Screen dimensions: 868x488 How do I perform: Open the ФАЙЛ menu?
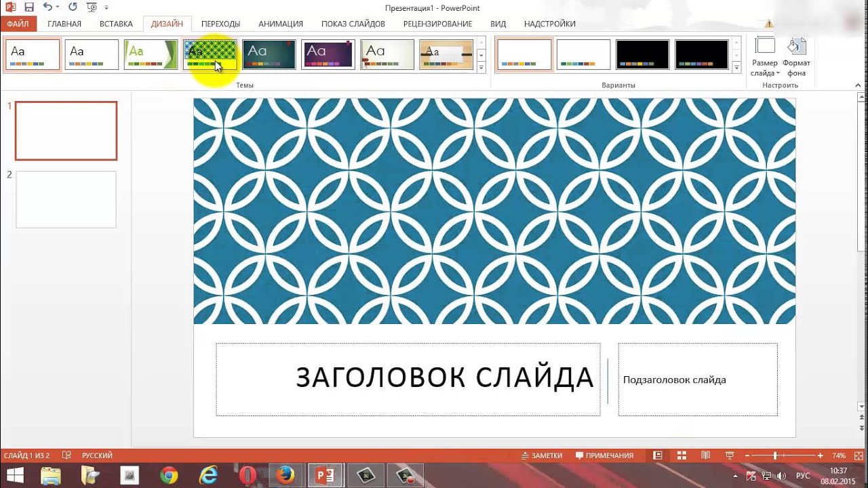18,24
